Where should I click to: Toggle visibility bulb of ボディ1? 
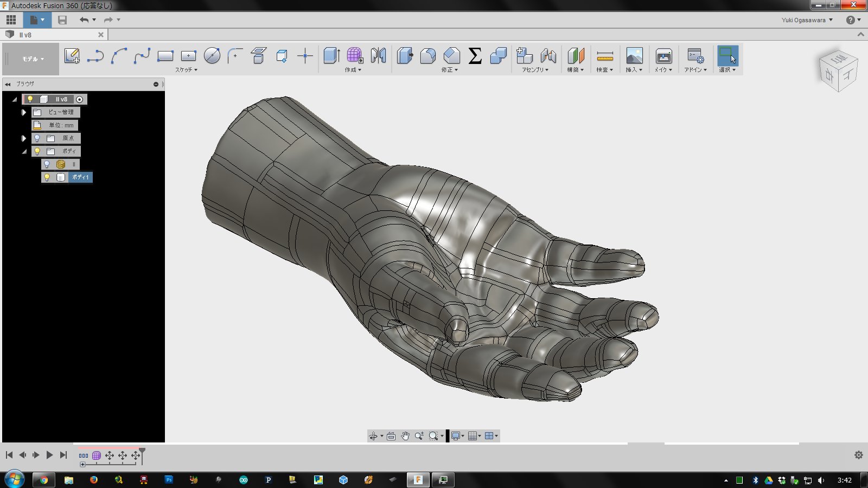[x=47, y=177]
